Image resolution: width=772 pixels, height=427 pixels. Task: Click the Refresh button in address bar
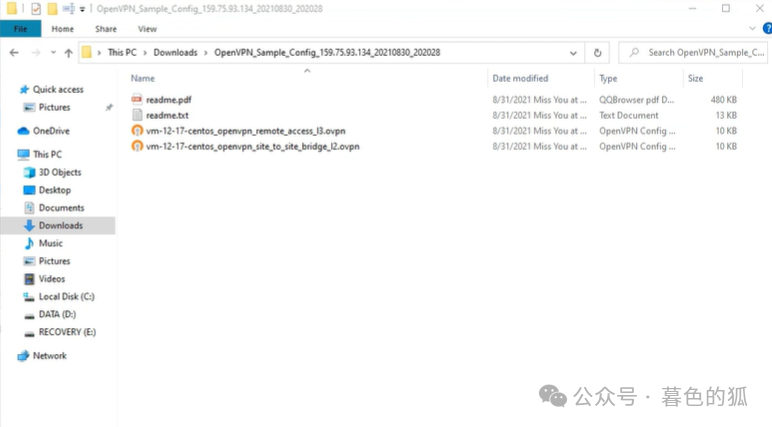coord(597,52)
